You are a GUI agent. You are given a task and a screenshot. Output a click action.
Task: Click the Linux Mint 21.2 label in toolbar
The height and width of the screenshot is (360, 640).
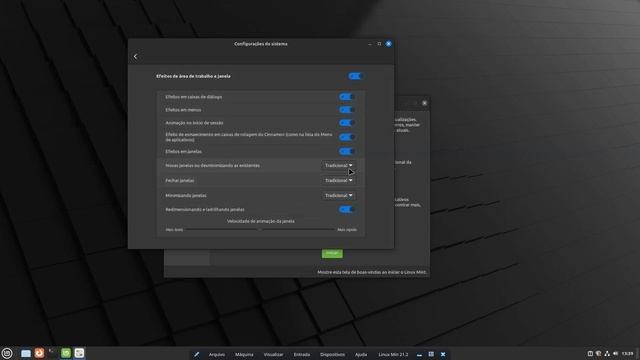pyautogui.click(x=393, y=355)
